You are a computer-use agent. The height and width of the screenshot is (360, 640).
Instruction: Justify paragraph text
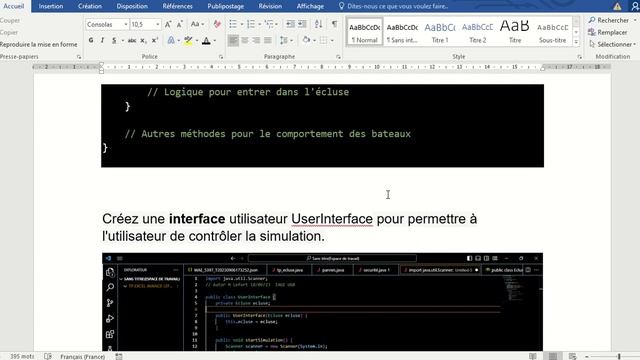[x=268, y=40]
